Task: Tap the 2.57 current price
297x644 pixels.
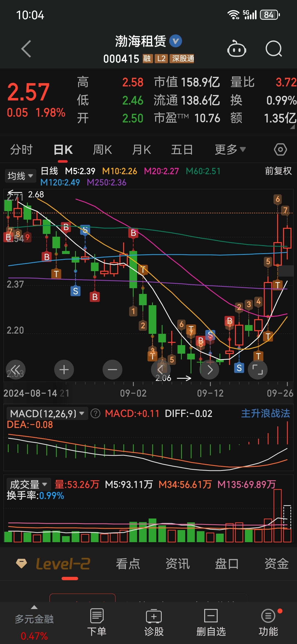Action: pos(28,92)
